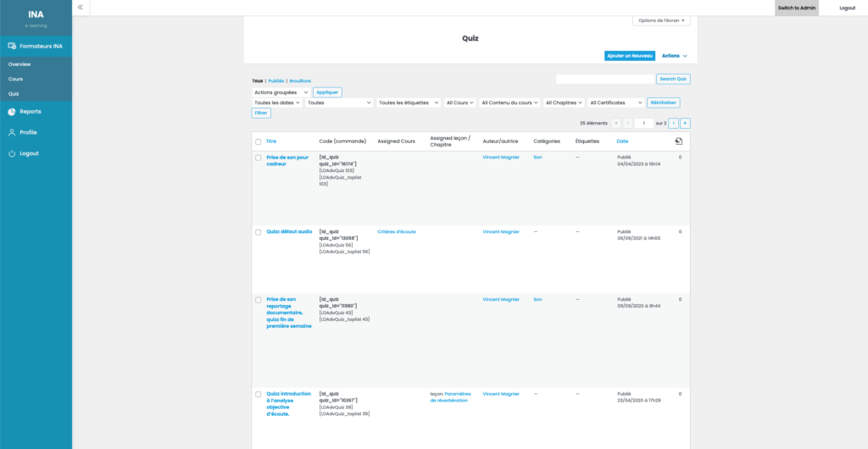
Task: Switch to the 'Publiés' filter tab
Action: tap(276, 80)
